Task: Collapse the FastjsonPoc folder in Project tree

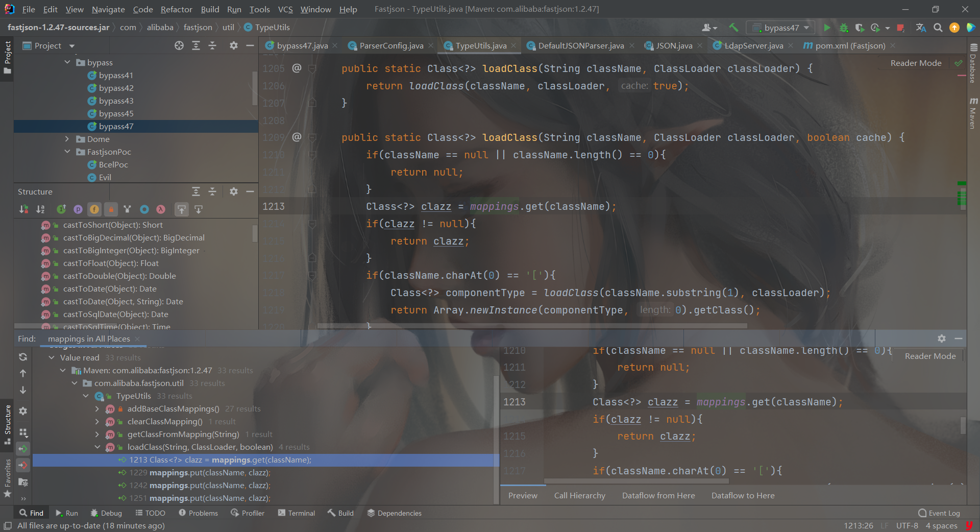Action: click(x=67, y=152)
